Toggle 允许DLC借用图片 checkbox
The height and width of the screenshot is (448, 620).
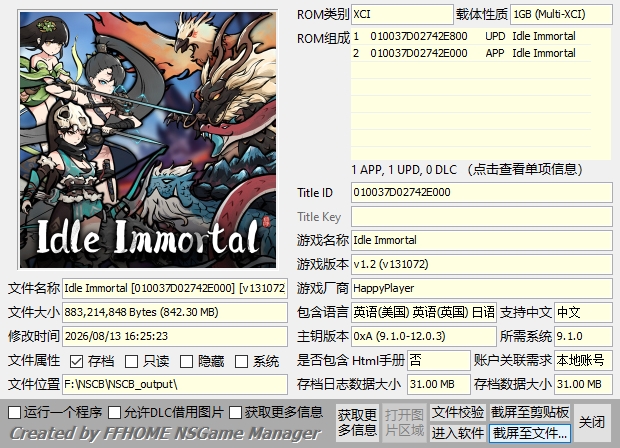coord(115,412)
